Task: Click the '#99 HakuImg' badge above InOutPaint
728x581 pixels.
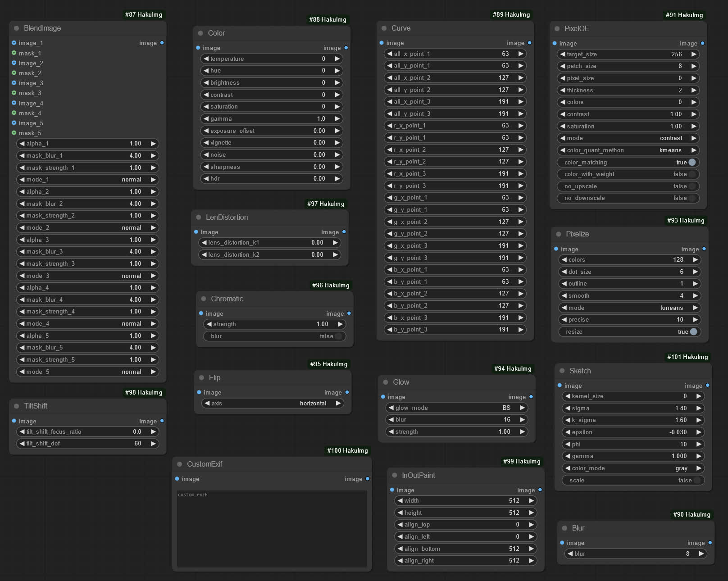Action: pos(522,461)
